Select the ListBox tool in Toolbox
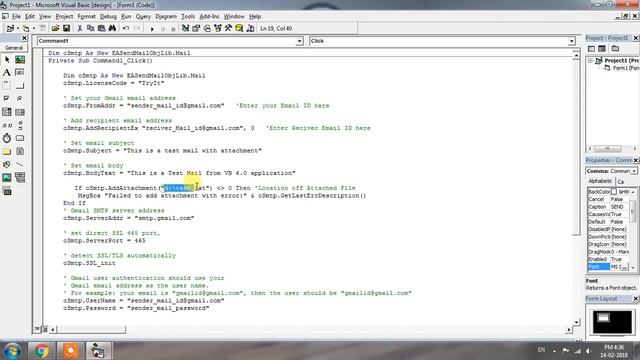The width and height of the screenshot is (640, 360). pyautogui.click(x=20, y=112)
